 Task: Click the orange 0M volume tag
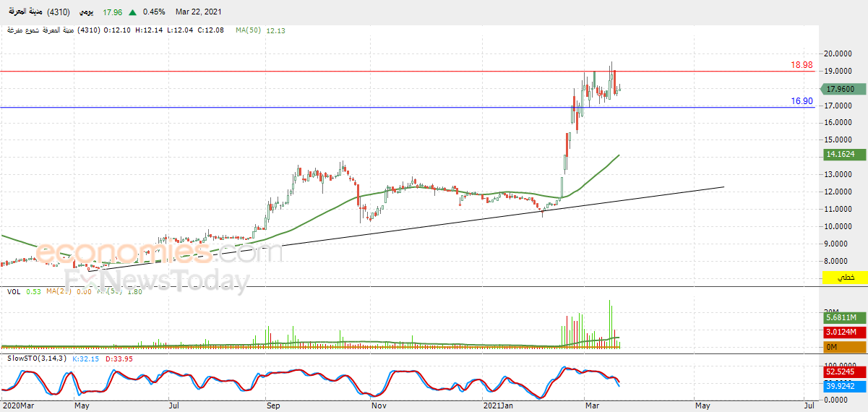(841, 347)
